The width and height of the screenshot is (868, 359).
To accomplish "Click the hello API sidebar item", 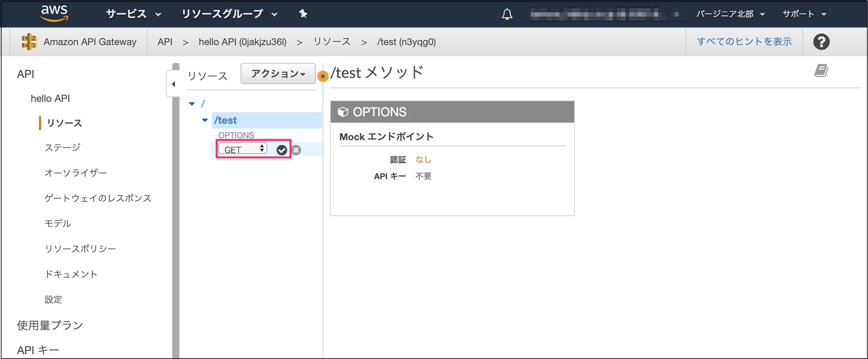I will pos(50,98).
